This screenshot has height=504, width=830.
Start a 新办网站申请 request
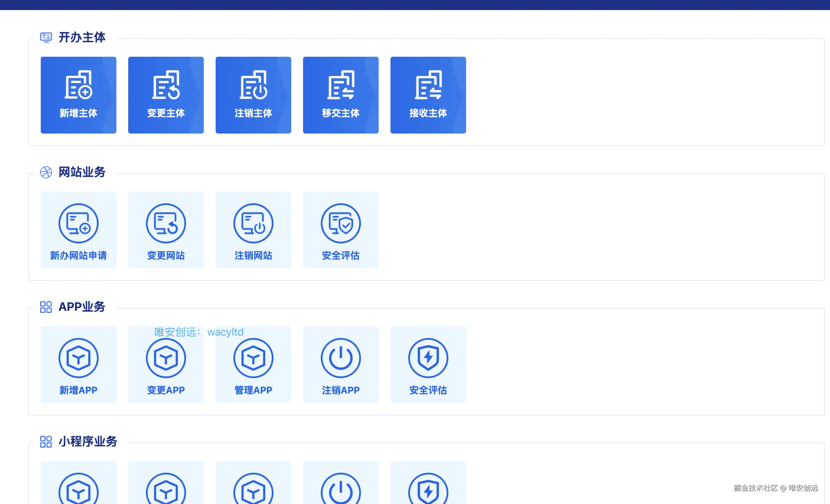pos(79,230)
